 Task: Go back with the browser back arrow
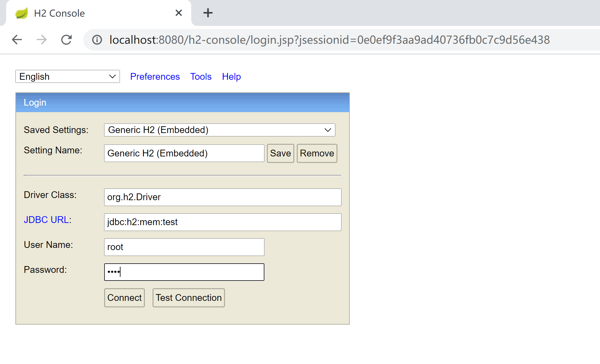pos(17,40)
